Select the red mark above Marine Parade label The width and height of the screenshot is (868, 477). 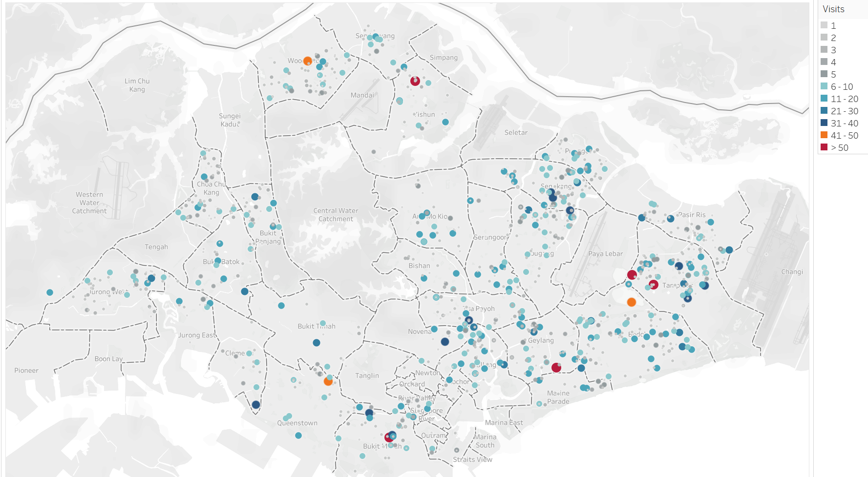[x=556, y=368]
